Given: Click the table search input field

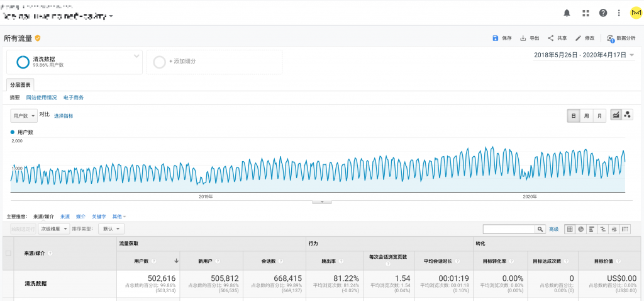Looking at the screenshot, I should point(508,229).
